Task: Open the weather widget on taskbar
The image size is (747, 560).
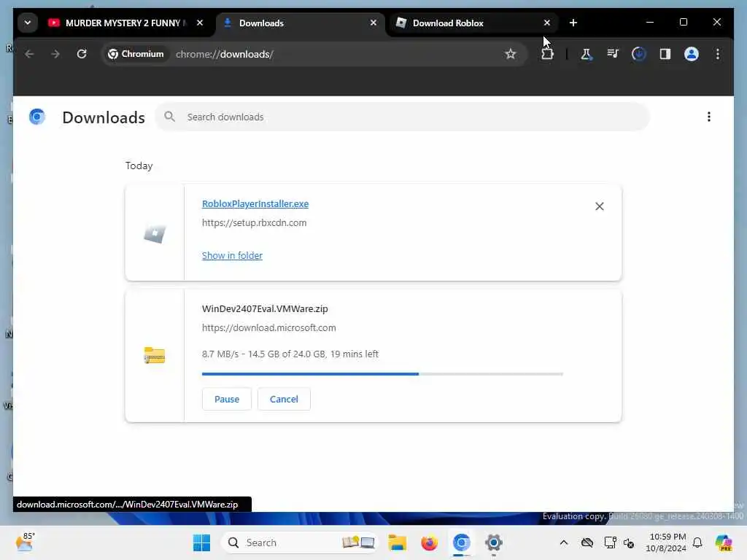Action: (x=26, y=542)
